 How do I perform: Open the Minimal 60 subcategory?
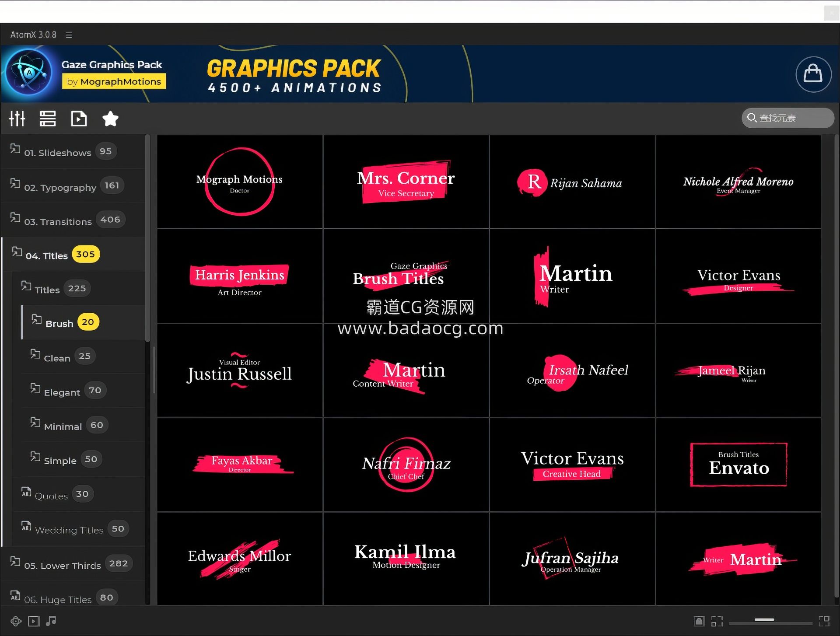(83, 425)
